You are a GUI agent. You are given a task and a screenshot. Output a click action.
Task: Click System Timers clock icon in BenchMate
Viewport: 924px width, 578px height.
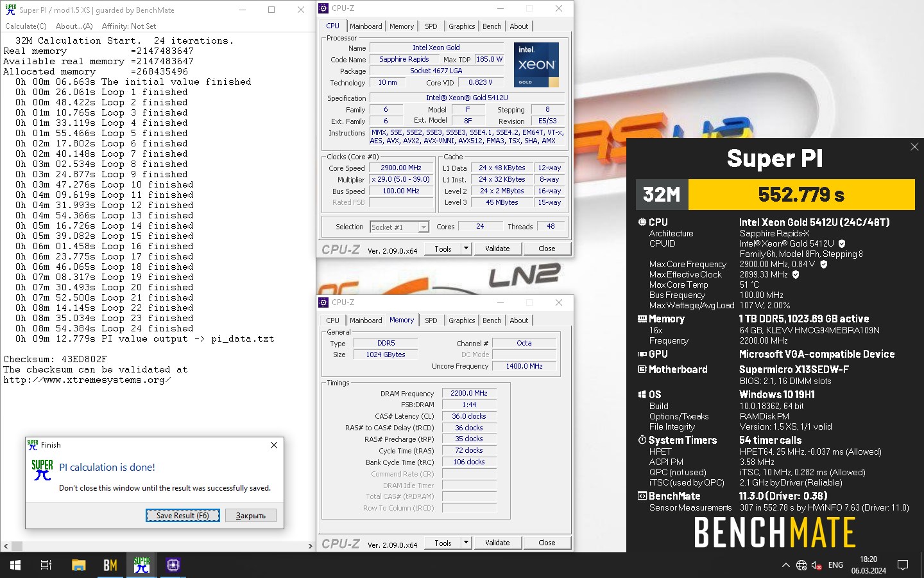[642, 440]
